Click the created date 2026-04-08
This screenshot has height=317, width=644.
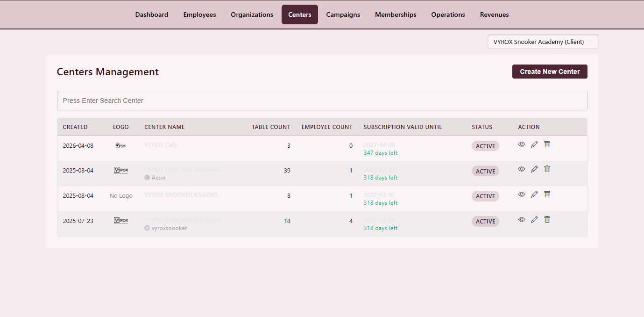click(78, 145)
